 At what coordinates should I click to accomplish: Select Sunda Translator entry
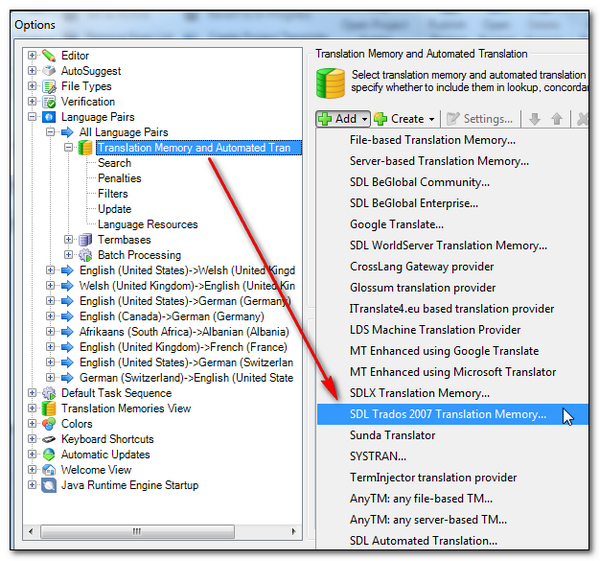point(452,435)
